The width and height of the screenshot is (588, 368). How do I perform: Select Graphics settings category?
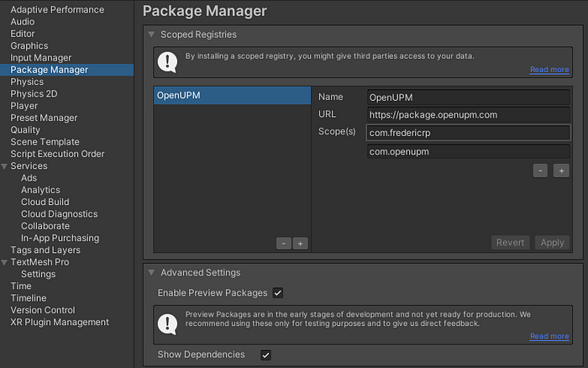pos(29,45)
